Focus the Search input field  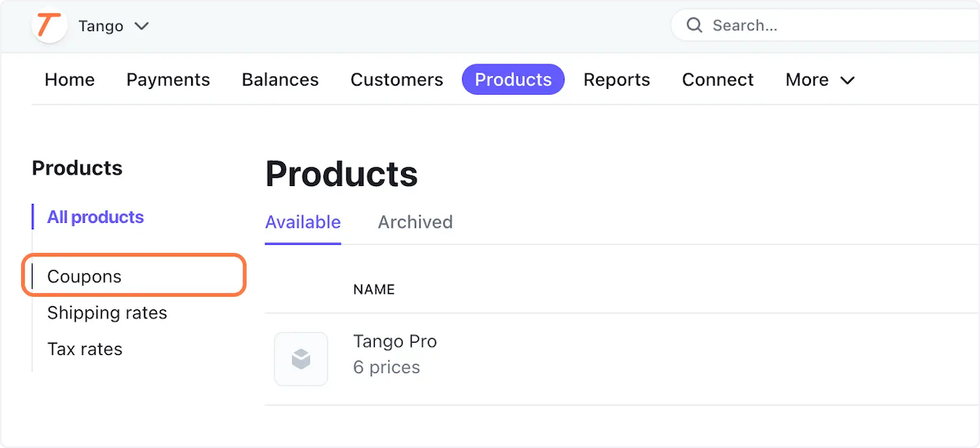tap(825, 25)
